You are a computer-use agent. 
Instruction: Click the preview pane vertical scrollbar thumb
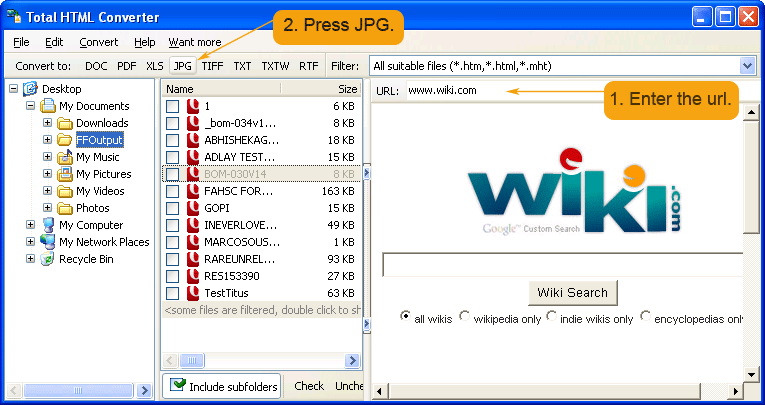coord(751,176)
